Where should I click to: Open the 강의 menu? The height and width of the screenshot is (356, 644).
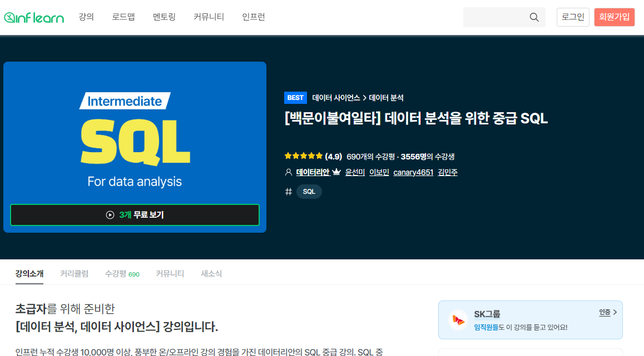click(x=86, y=17)
